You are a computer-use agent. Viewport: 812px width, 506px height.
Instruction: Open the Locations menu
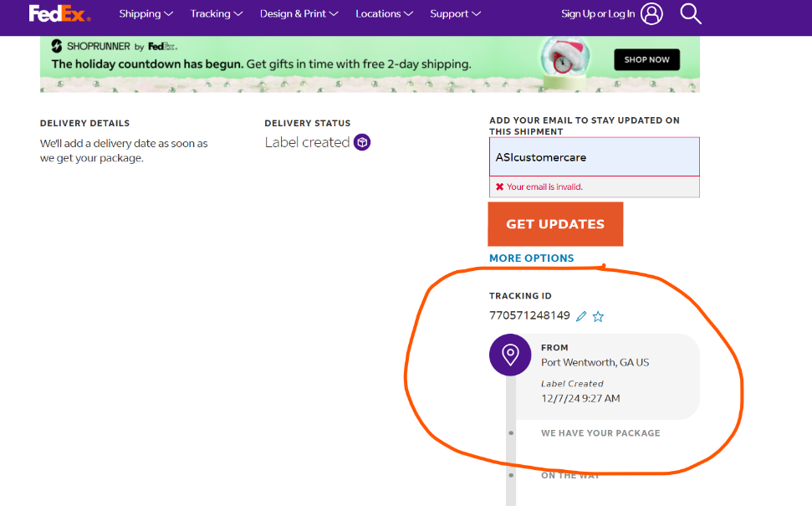[384, 14]
